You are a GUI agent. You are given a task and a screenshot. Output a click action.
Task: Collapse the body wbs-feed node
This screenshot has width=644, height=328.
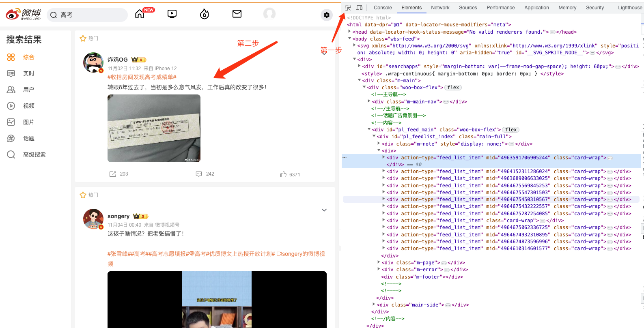pyautogui.click(x=349, y=39)
